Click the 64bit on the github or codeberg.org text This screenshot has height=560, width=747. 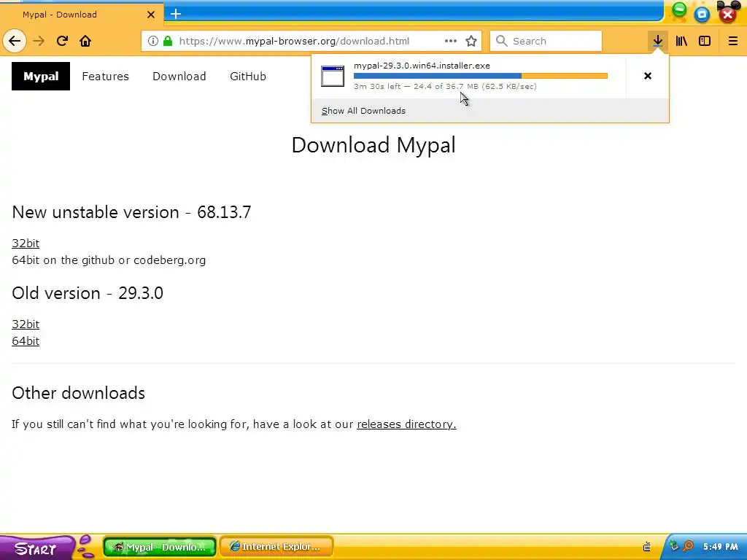[109, 260]
